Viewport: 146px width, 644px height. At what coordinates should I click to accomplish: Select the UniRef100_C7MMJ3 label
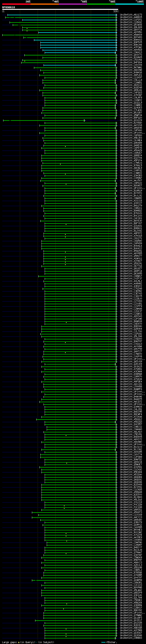(131, 163)
